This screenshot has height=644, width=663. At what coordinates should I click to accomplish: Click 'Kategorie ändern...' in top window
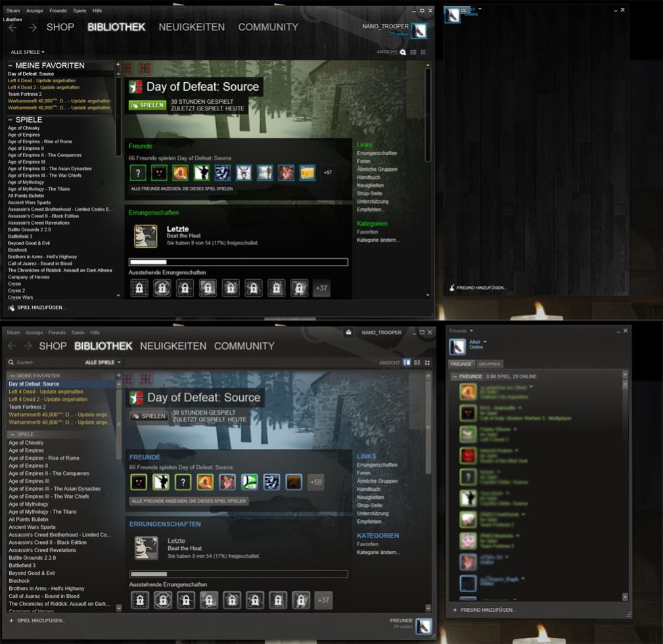pos(378,240)
